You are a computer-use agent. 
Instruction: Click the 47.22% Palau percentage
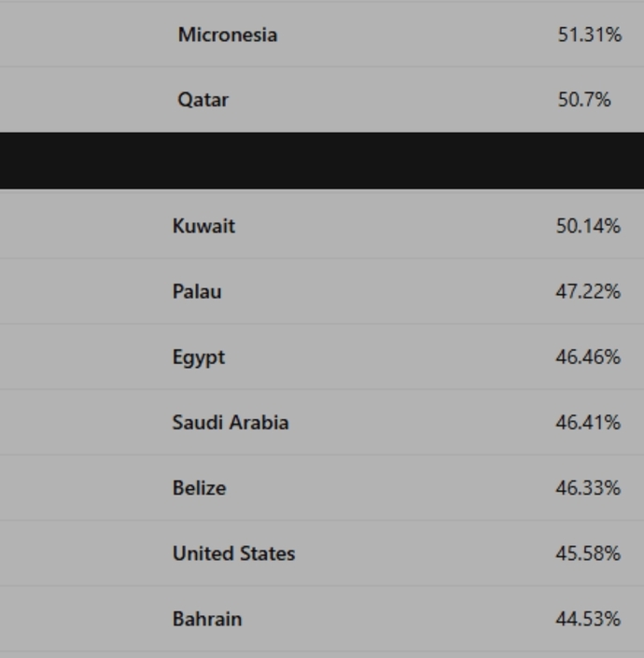588,291
